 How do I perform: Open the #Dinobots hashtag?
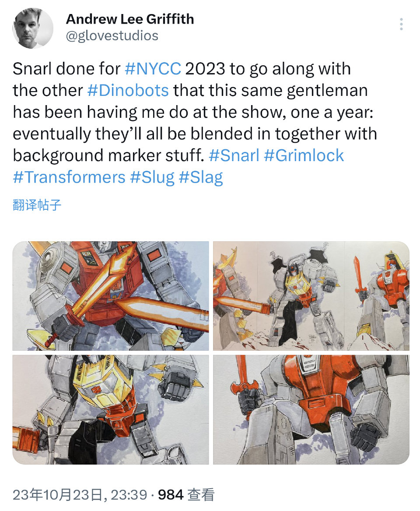click(128, 90)
